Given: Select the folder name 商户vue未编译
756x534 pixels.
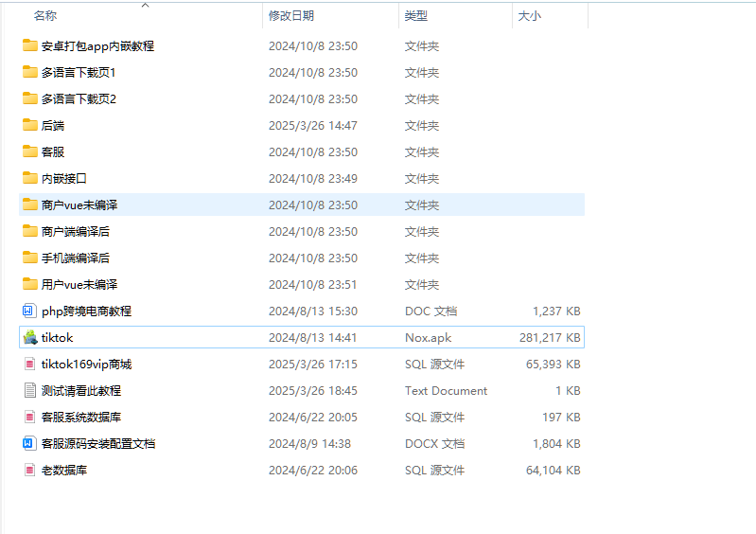Looking at the screenshot, I should click(x=79, y=205).
